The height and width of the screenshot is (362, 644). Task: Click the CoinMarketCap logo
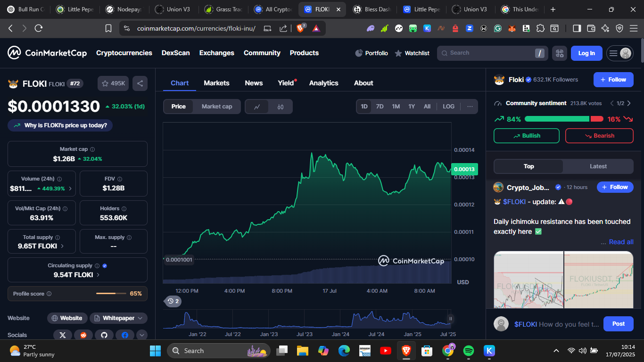click(47, 53)
